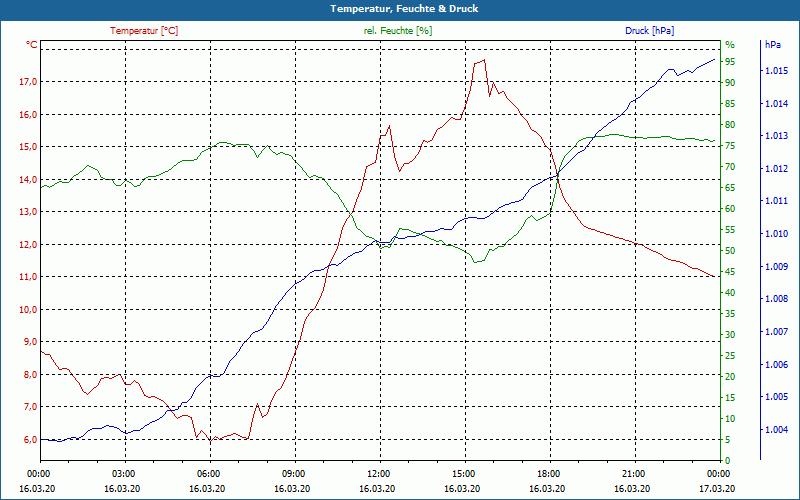Click the '30' humidity axis value
This screenshot has width=800, height=500.
point(730,335)
